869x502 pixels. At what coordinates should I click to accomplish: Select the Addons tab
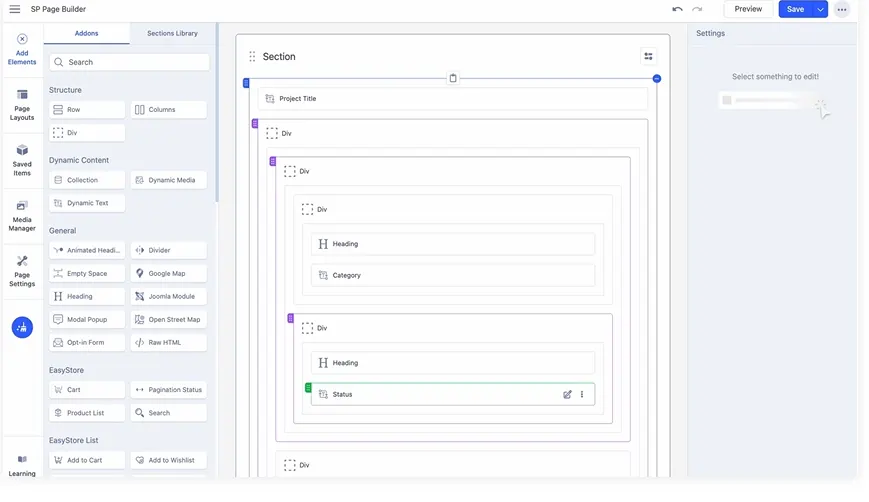pos(86,33)
